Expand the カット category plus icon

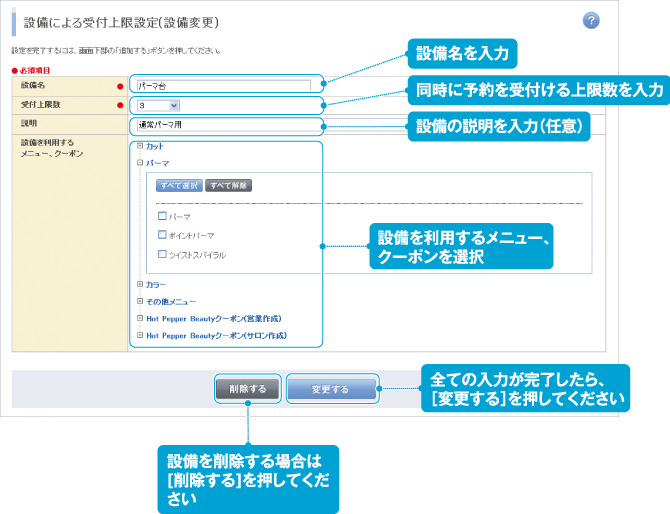pyautogui.click(x=140, y=146)
